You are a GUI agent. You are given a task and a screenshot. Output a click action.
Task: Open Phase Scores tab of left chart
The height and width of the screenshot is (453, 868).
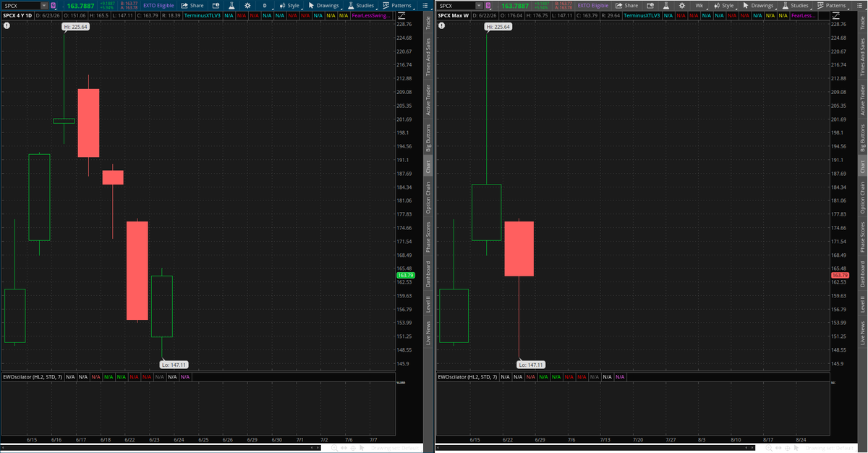click(x=428, y=237)
